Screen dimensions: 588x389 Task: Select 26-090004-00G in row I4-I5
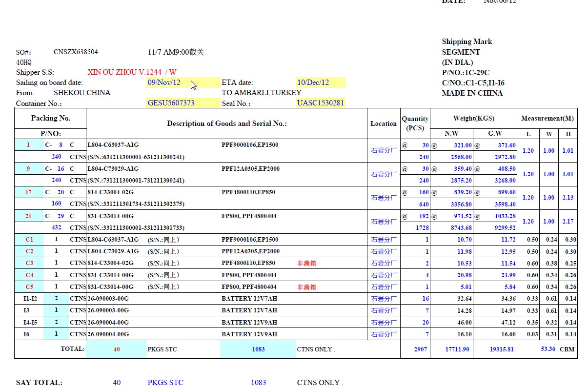pos(108,322)
